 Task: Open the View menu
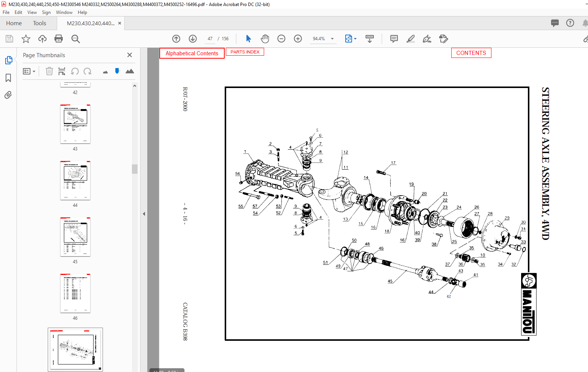[32, 12]
